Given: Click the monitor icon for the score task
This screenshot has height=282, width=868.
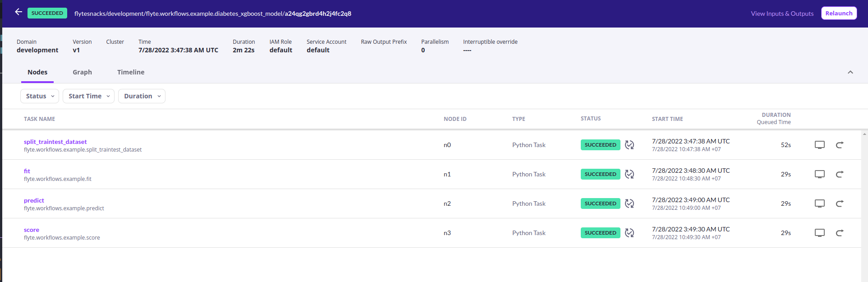Looking at the screenshot, I should (x=819, y=233).
